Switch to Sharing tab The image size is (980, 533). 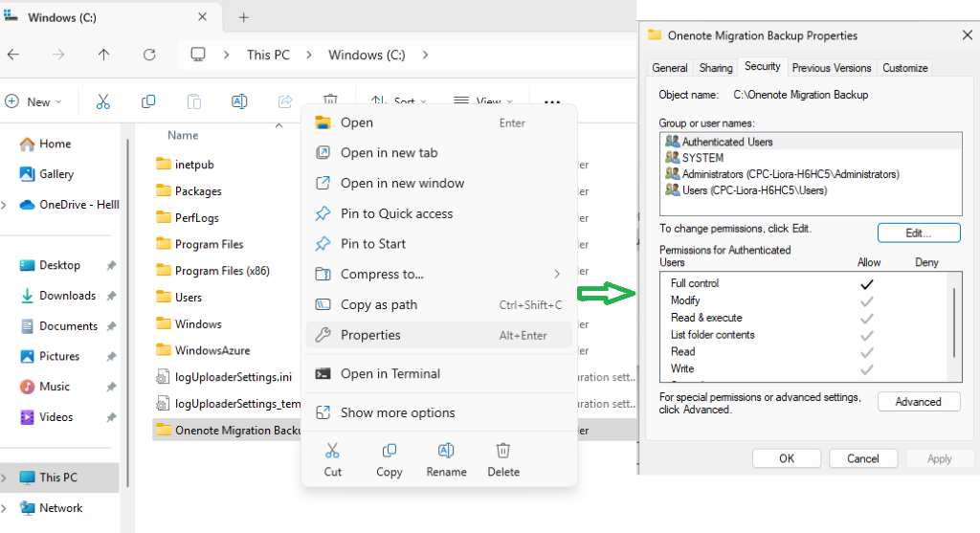[x=716, y=68]
